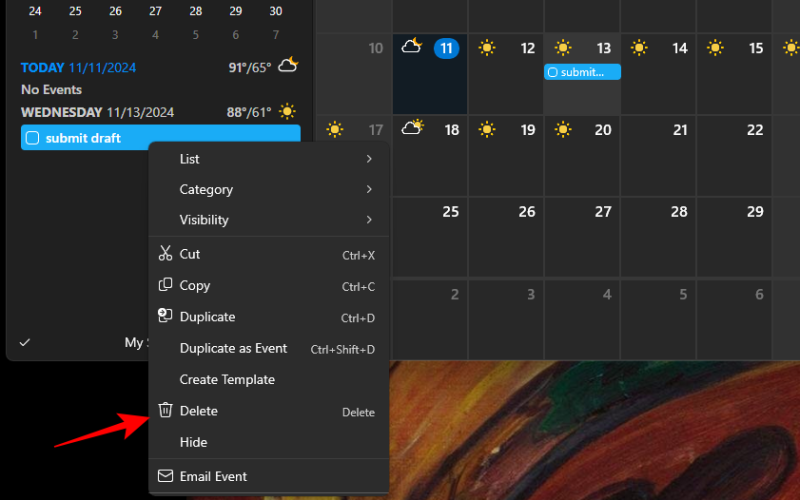This screenshot has height=500, width=800.
Task: Select Create Template menu entry
Action: coord(227,379)
